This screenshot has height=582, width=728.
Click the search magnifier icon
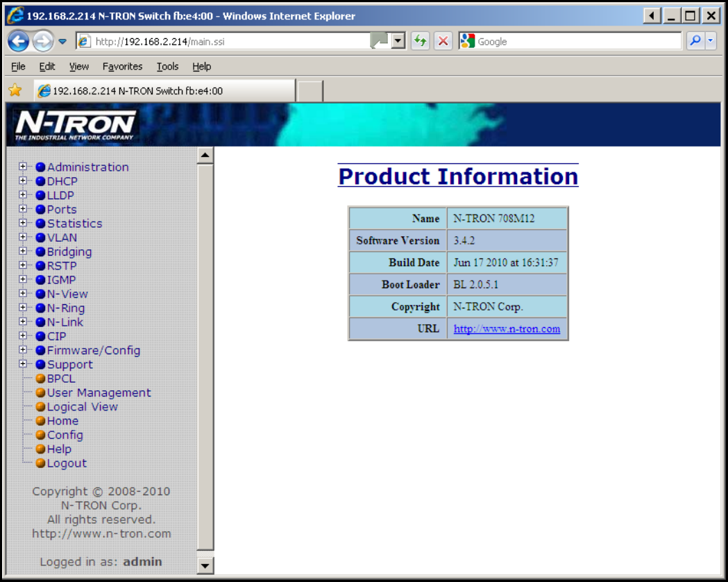pos(695,41)
